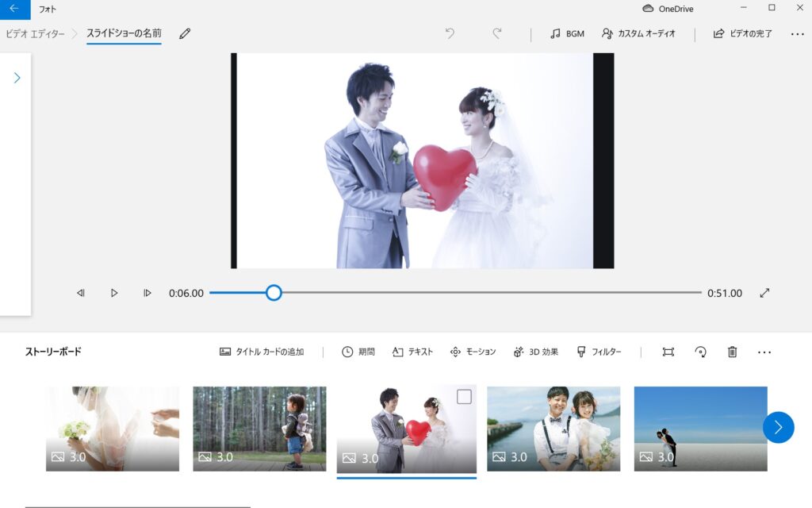Click the rotate icon in storyboard toolbar
This screenshot has width=812, height=508.
700,352
